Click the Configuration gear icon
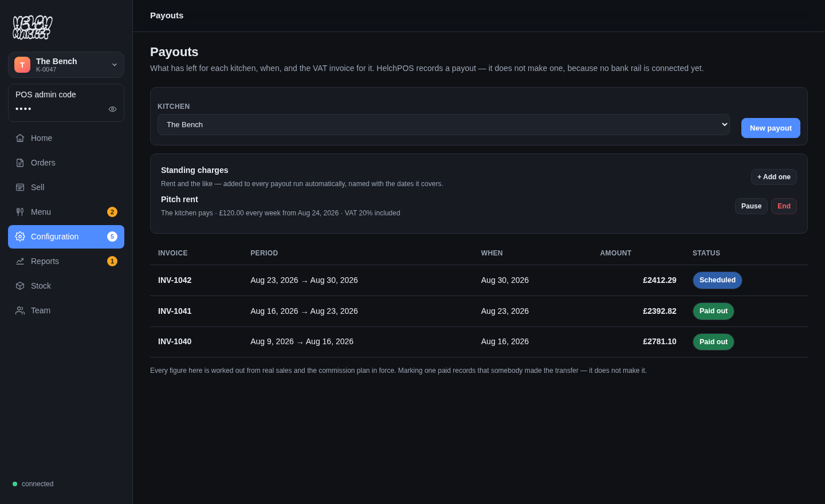 pyautogui.click(x=20, y=237)
